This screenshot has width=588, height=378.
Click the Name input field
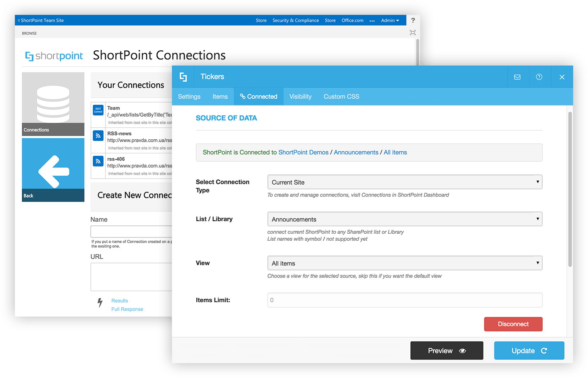pos(132,231)
